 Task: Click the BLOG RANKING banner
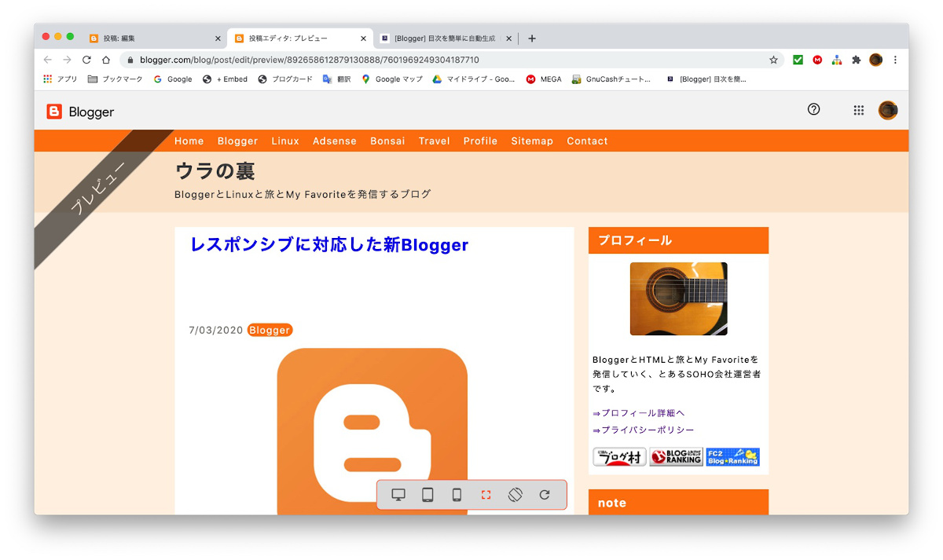pyautogui.click(x=676, y=457)
